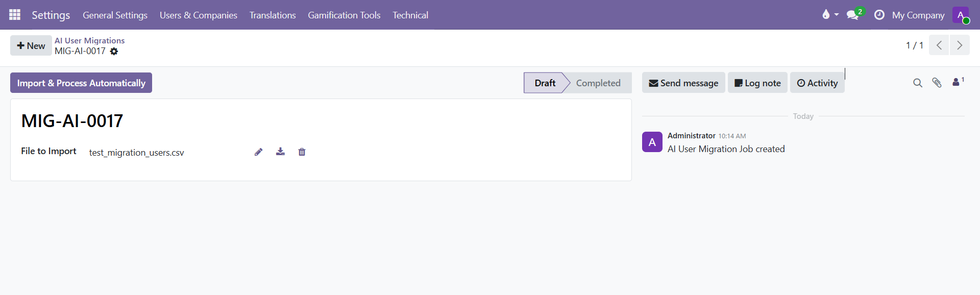Click the 1 / 1 pager counter

tap(914, 45)
